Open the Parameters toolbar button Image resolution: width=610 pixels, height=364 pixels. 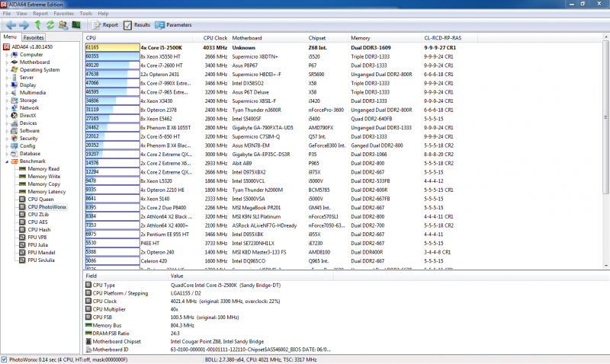point(173,25)
